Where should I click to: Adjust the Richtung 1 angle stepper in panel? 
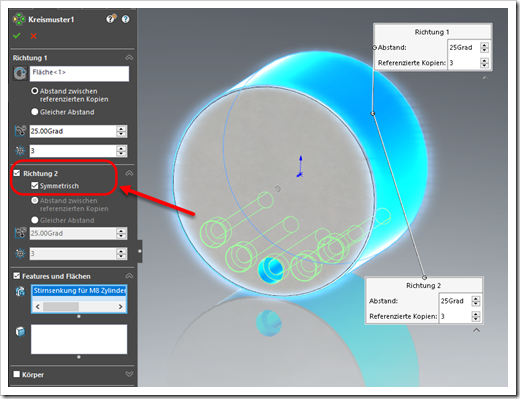tap(121, 131)
